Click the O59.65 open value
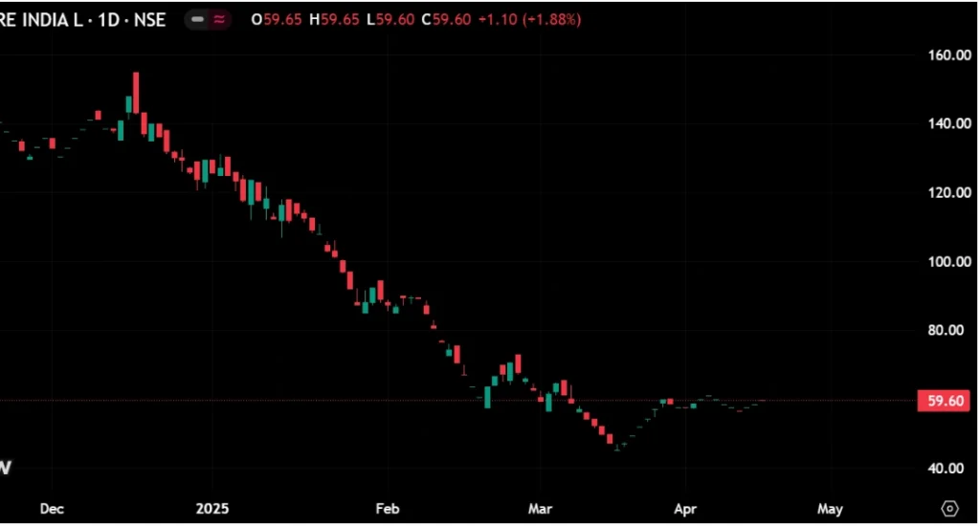Screen dimensions: 980x526 click(277, 19)
